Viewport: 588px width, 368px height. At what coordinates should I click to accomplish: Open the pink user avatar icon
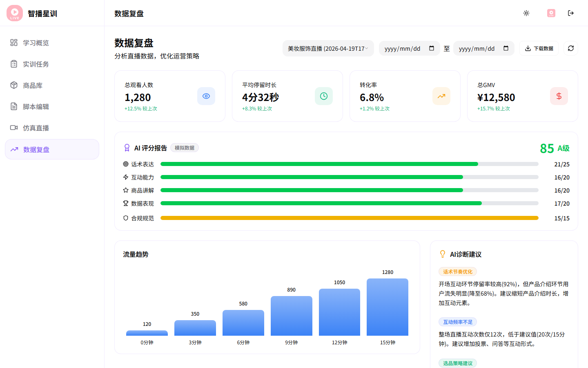click(x=551, y=13)
